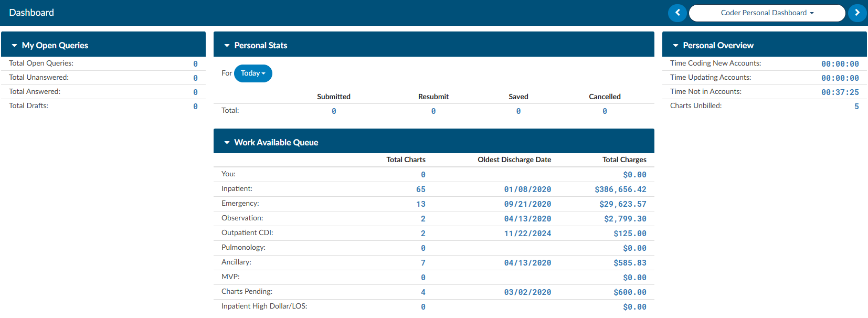Screen dimensions: 868x318
Task: Open the Submitted total value
Action: 334,111
